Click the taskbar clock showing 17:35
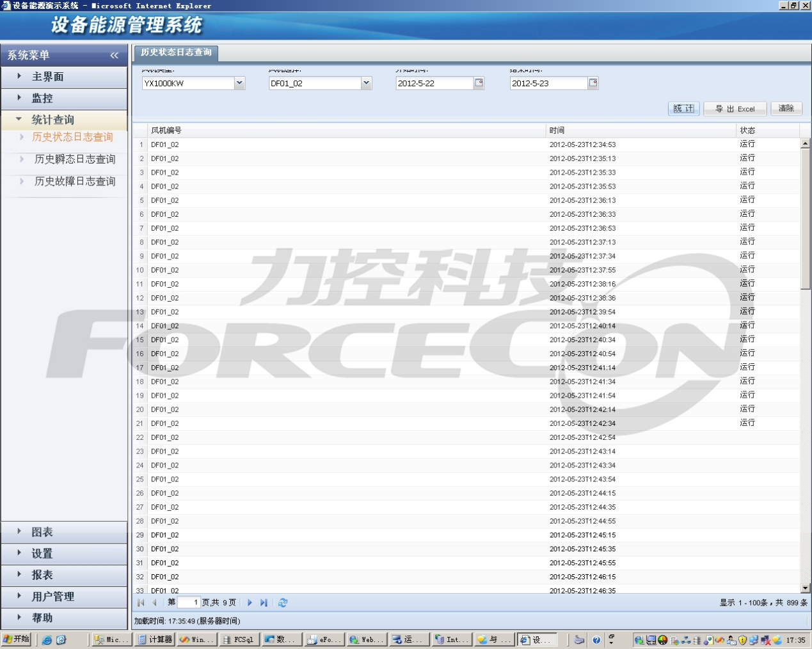 coord(796,640)
